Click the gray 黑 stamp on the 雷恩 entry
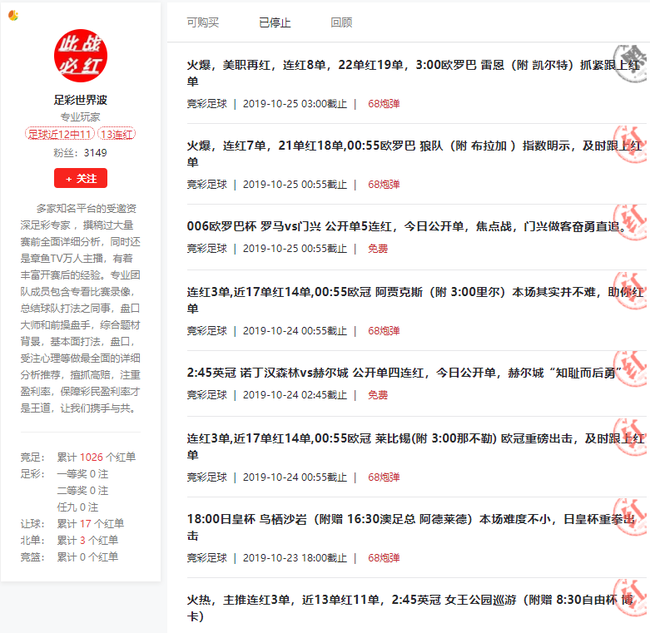Screen dimensions: 650x633 click(x=631, y=63)
